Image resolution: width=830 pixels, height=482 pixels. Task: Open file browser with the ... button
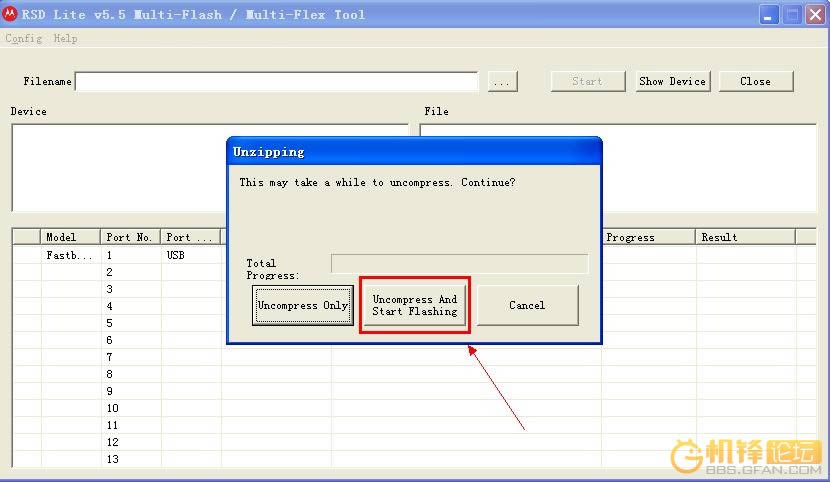(x=502, y=82)
